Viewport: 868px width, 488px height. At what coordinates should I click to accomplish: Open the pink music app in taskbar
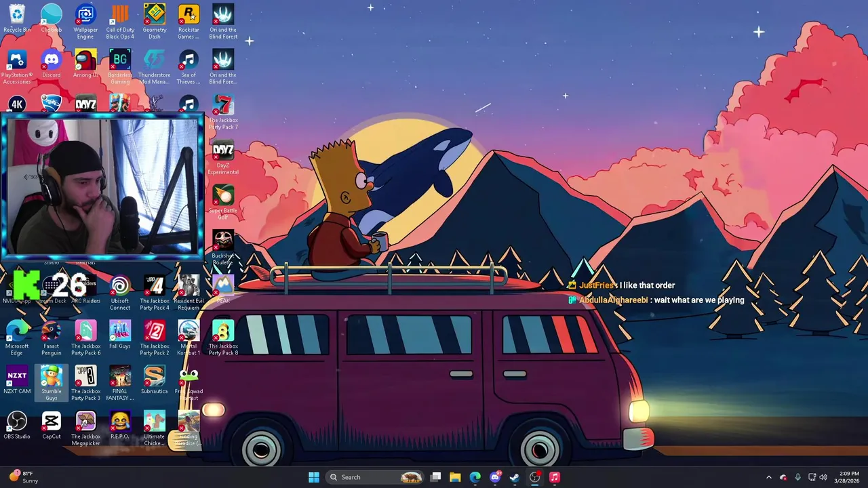[555, 477]
